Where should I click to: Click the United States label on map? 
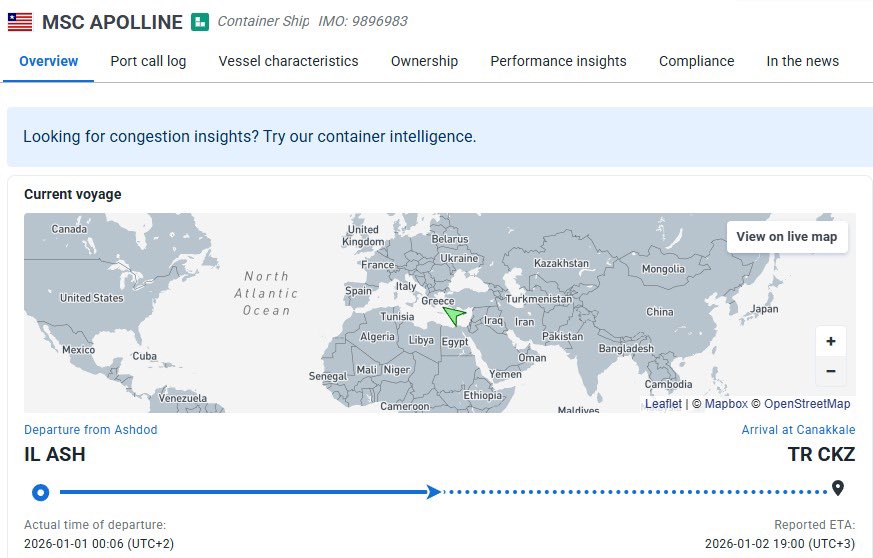[x=92, y=298]
